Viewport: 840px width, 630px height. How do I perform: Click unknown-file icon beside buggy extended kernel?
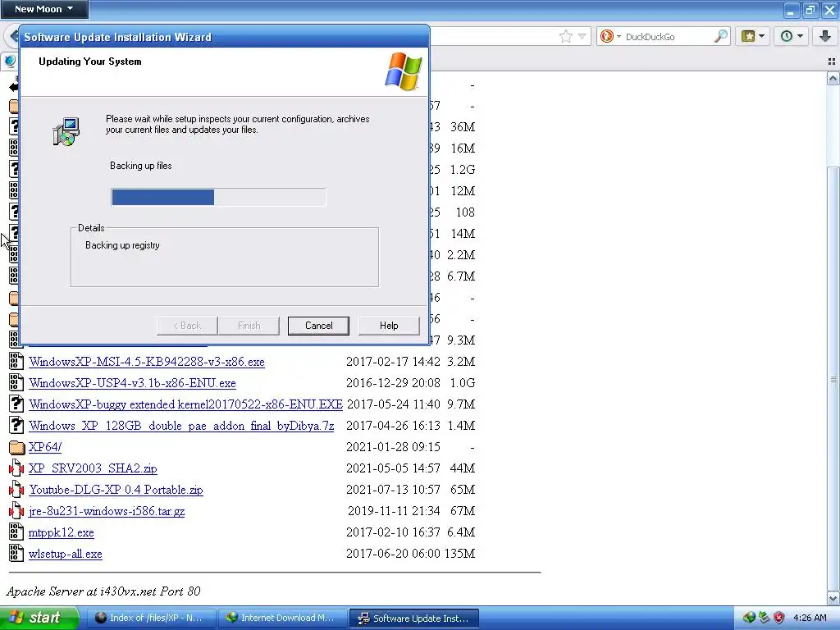click(x=16, y=404)
